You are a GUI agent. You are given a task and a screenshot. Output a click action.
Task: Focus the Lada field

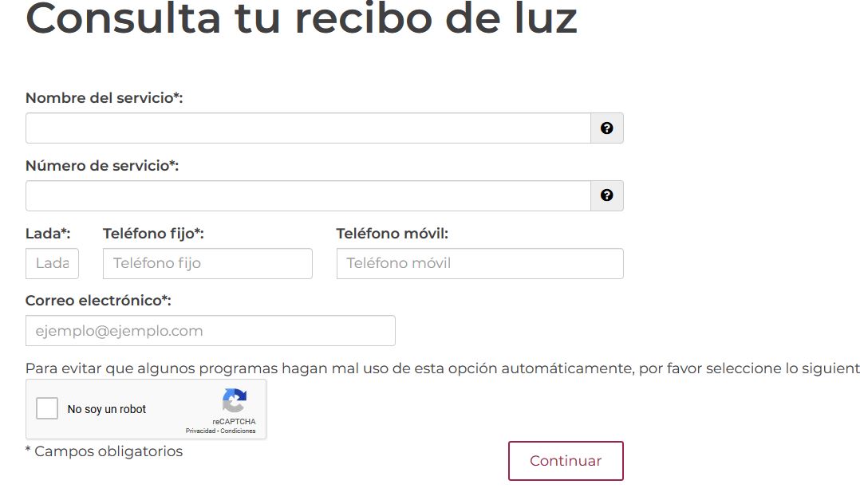tap(52, 263)
